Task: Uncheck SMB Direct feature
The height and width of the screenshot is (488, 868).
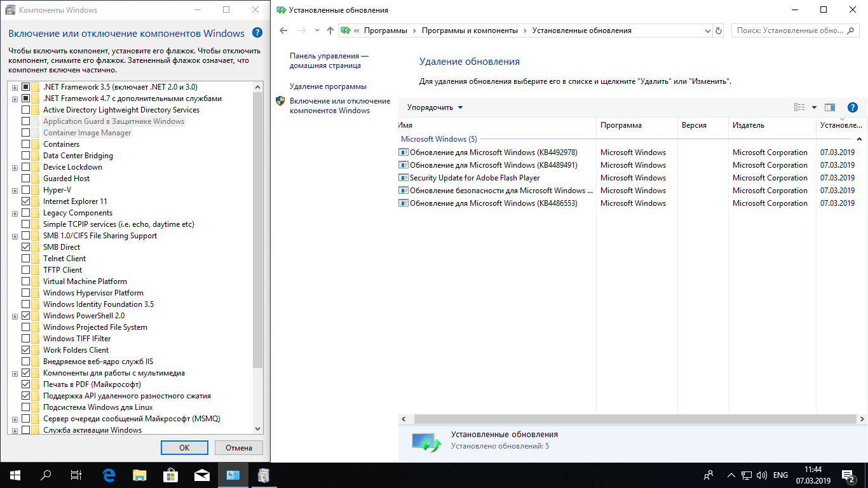Action: tap(25, 247)
